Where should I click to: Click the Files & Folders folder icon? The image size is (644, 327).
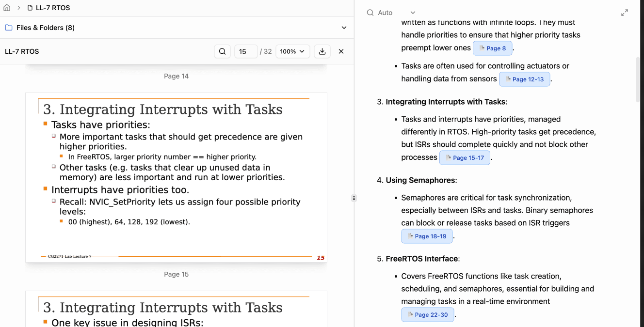pyautogui.click(x=9, y=28)
